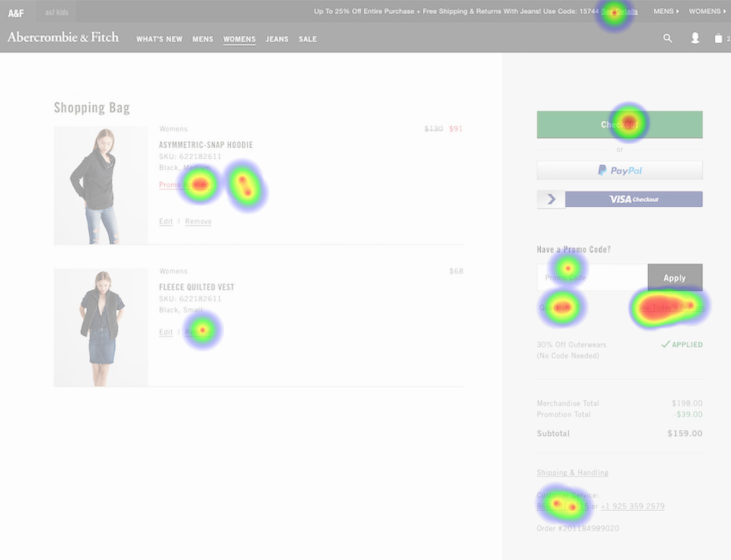Pay with the PayPal button

[620, 170]
